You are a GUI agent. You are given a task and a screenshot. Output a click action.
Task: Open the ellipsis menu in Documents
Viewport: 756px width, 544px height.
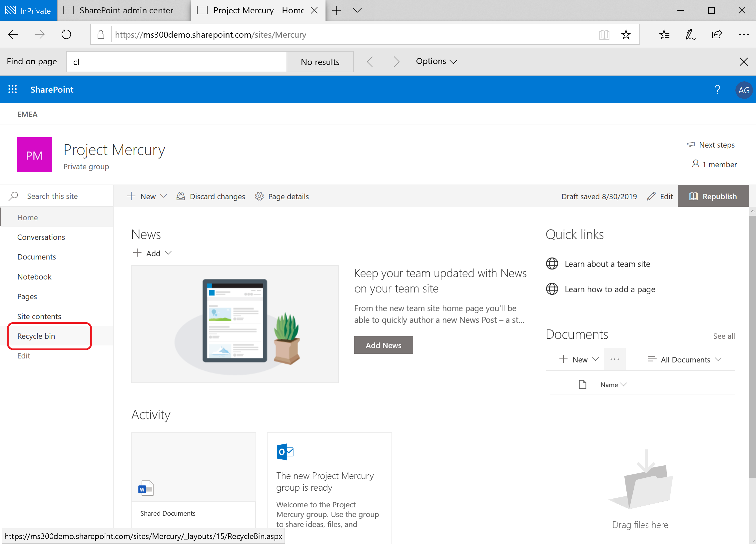(614, 359)
